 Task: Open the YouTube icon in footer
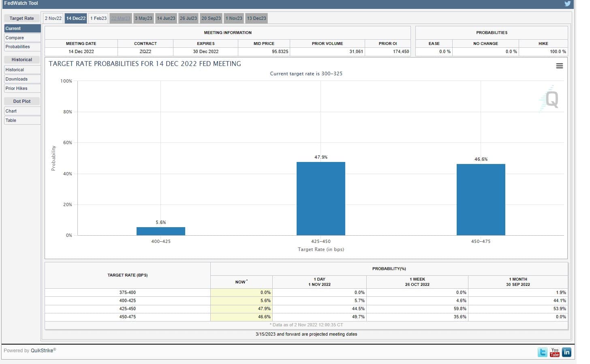point(554,352)
